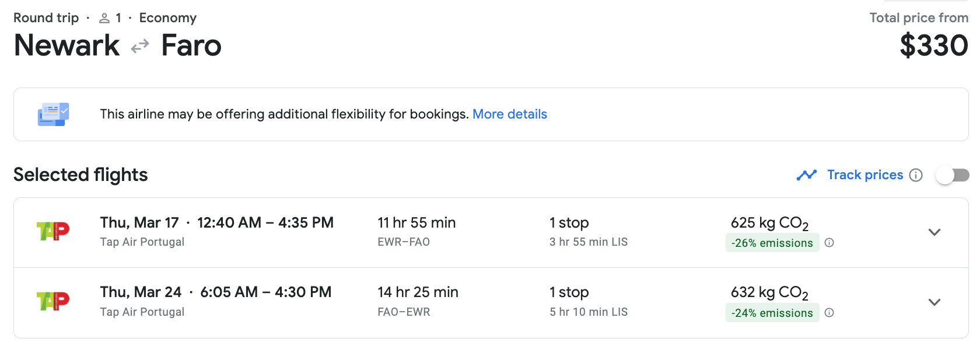Open the More details link
This screenshot has width=980, height=356.
tap(510, 114)
